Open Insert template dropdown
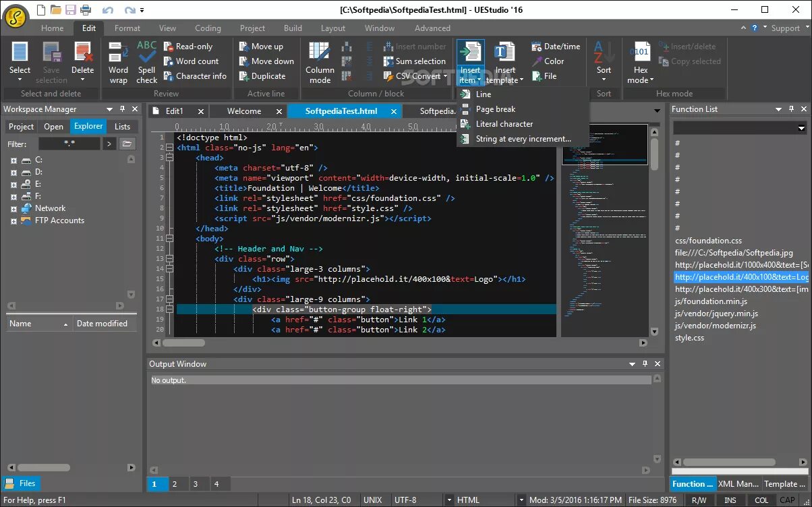 click(x=505, y=62)
